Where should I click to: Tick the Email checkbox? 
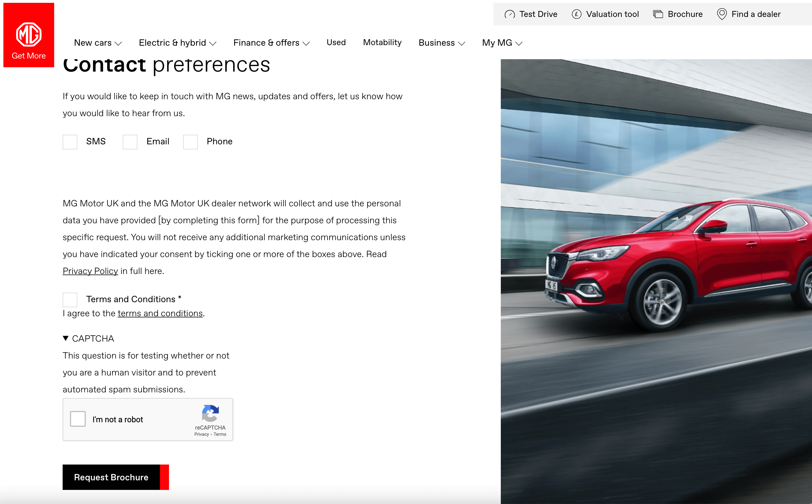pyautogui.click(x=130, y=142)
